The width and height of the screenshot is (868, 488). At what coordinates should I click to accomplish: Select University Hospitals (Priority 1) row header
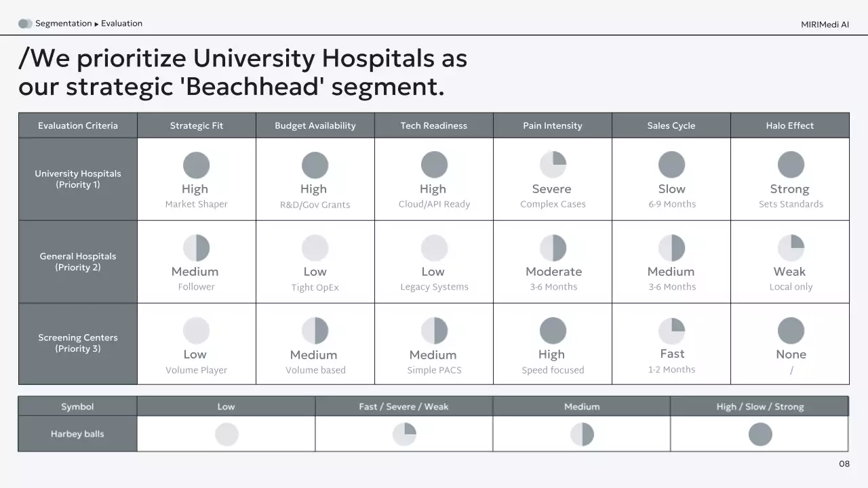point(78,179)
